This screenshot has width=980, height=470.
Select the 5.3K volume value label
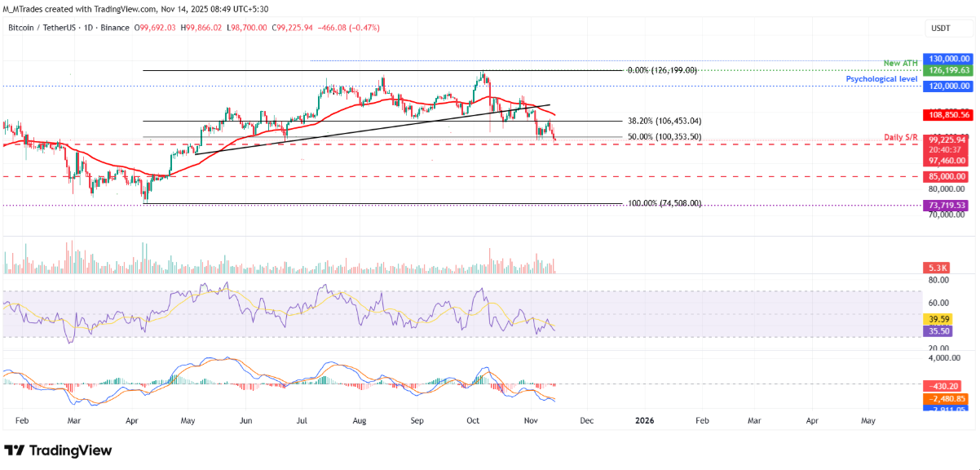coord(934,268)
